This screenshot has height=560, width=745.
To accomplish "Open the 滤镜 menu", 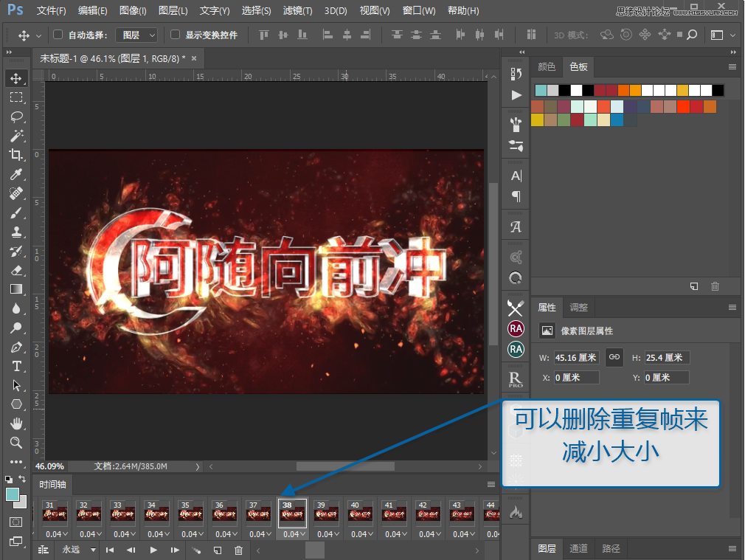I will [x=297, y=10].
